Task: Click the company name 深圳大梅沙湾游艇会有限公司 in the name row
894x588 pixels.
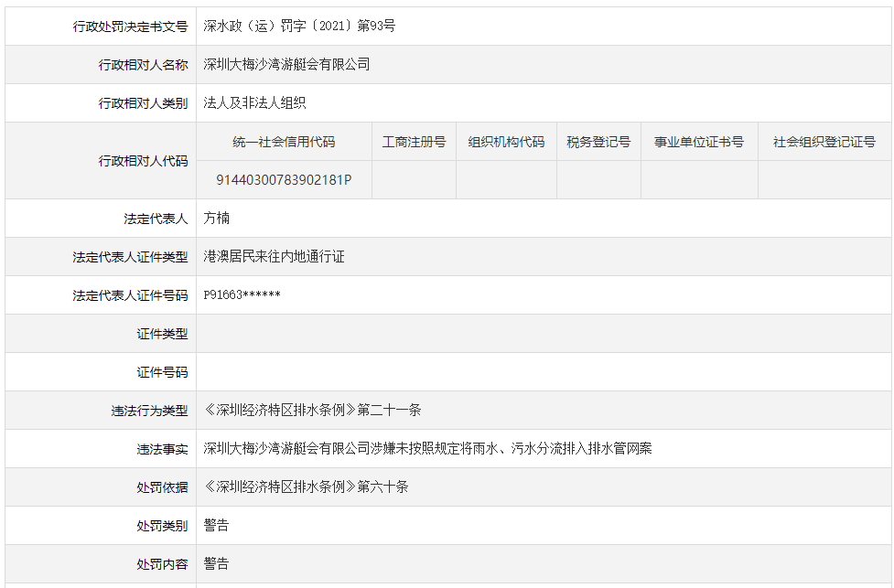Action: pyautogui.click(x=286, y=64)
